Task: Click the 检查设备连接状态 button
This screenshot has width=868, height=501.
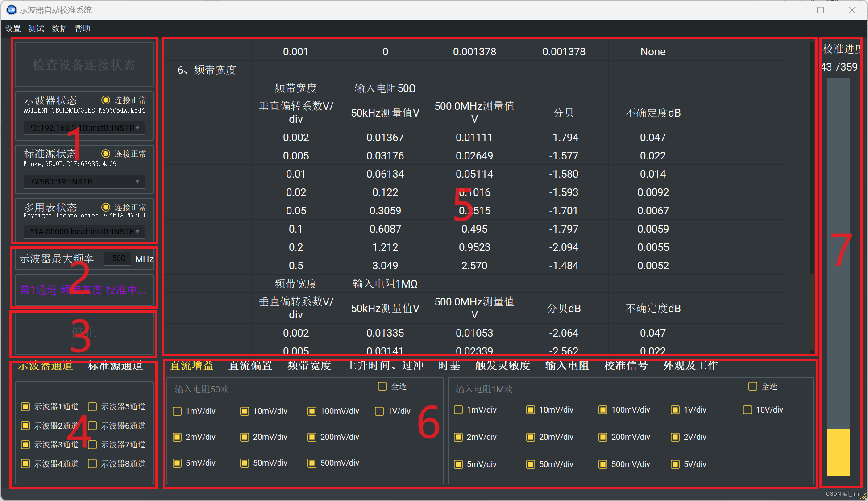Action: click(x=84, y=64)
